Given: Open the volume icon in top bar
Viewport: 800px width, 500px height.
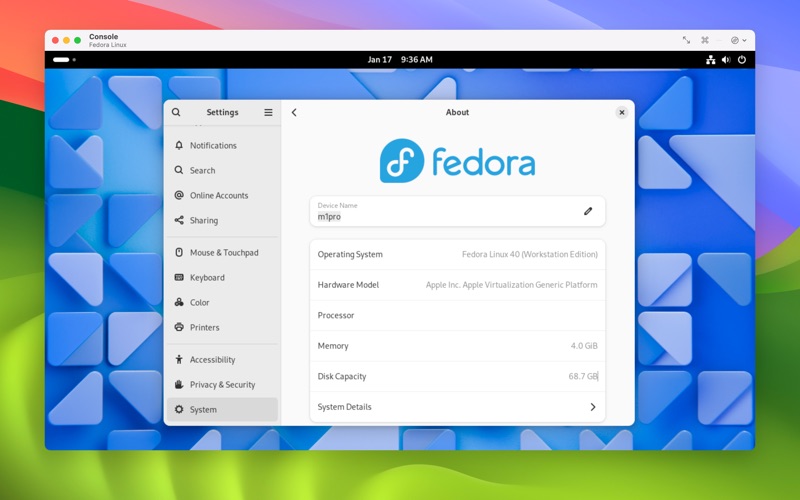Looking at the screenshot, I should pos(726,60).
